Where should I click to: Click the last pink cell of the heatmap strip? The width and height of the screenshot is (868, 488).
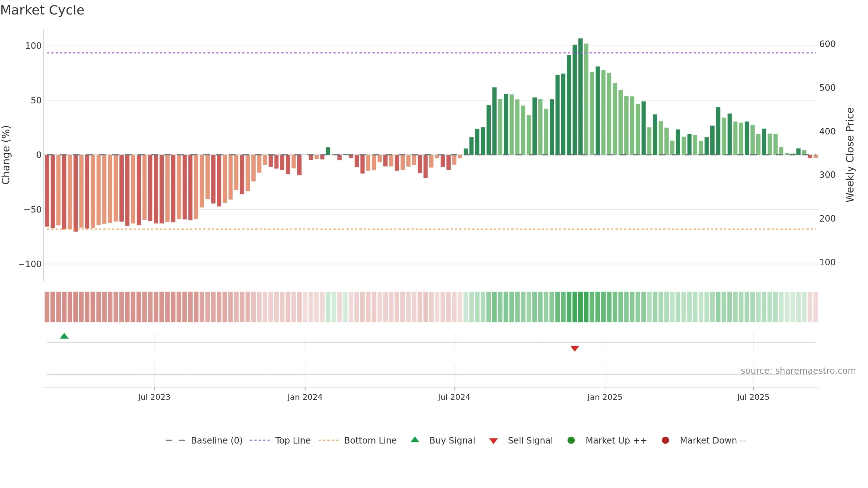[x=816, y=307]
